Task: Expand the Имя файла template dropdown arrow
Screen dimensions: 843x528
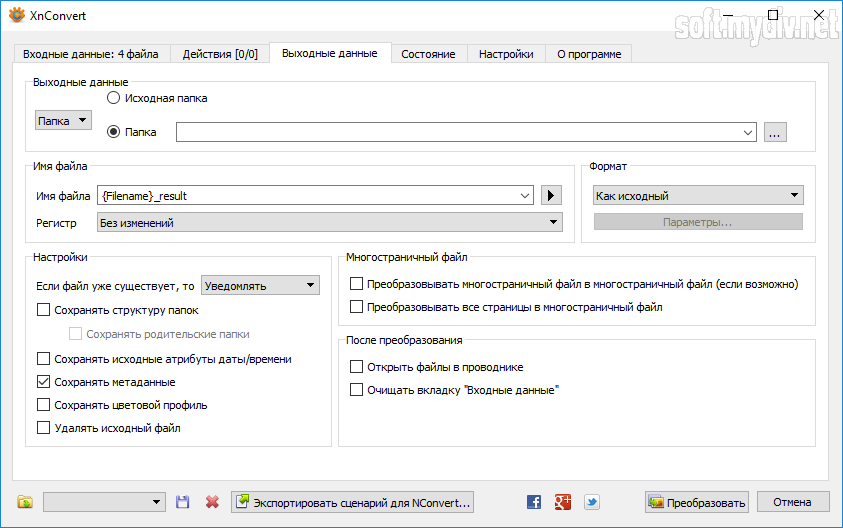Action: 525,196
